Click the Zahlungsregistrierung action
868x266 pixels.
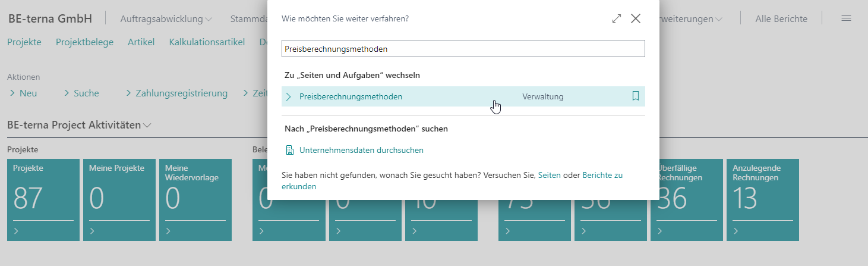click(x=181, y=93)
